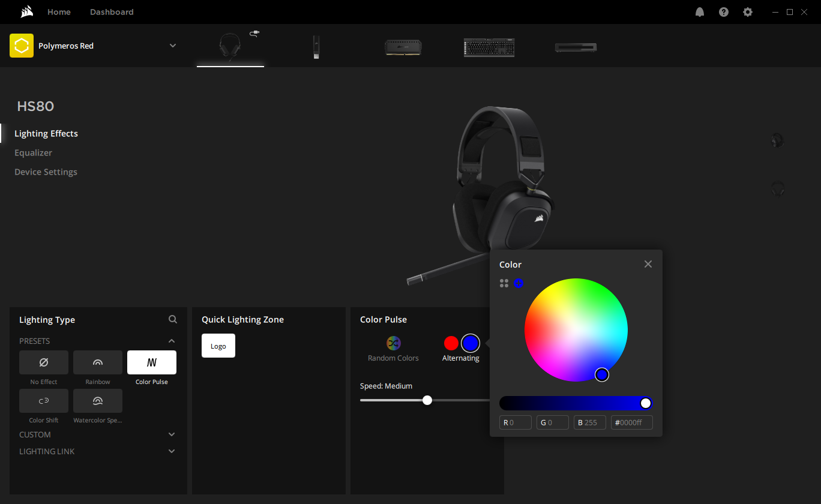
Task: Search lighting types with magnifier icon
Action: click(x=173, y=320)
